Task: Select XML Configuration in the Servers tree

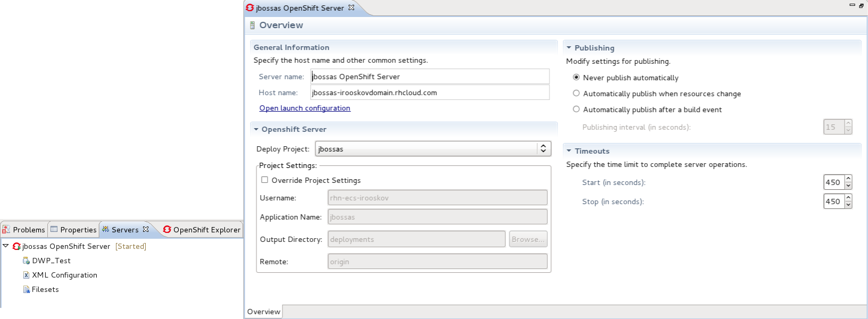Action: pos(64,275)
